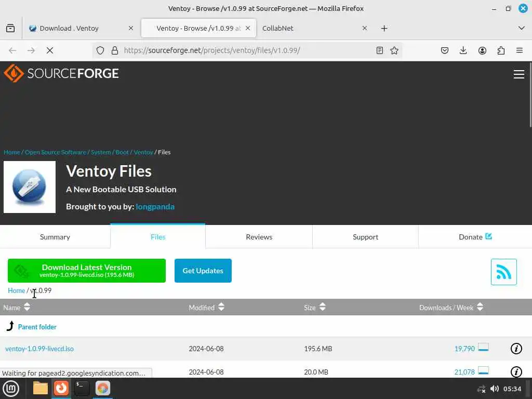Open the Linux Mint start menu

pyautogui.click(x=11, y=389)
